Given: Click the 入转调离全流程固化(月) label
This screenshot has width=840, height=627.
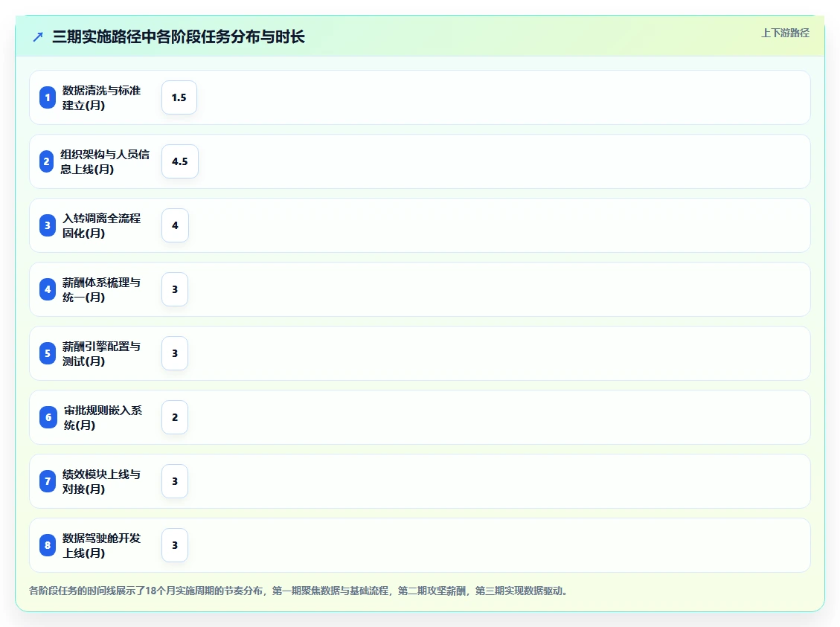Looking at the screenshot, I should tap(101, 225).
